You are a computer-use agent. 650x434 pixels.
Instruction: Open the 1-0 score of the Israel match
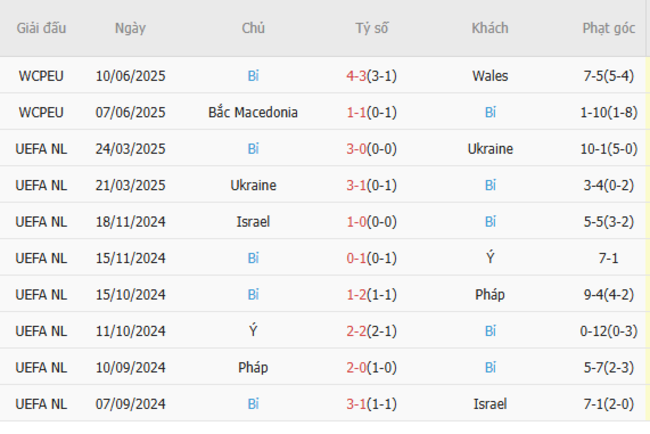(x=356, y=221)
